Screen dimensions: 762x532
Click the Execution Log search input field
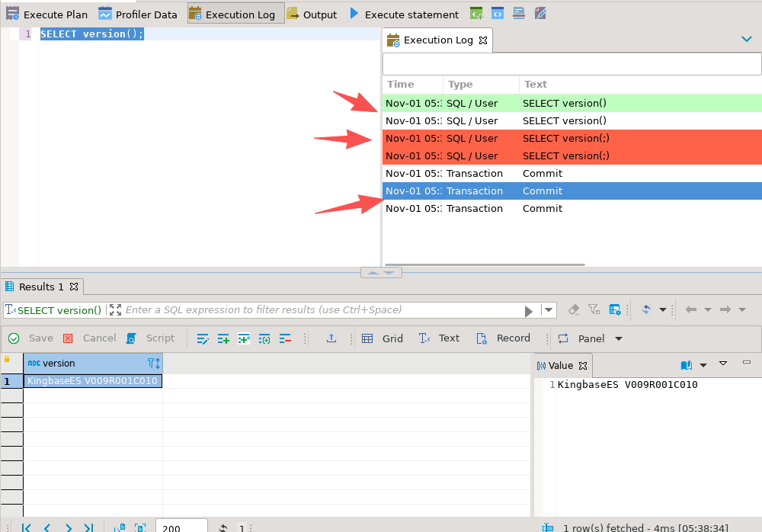tap(571, 64)
